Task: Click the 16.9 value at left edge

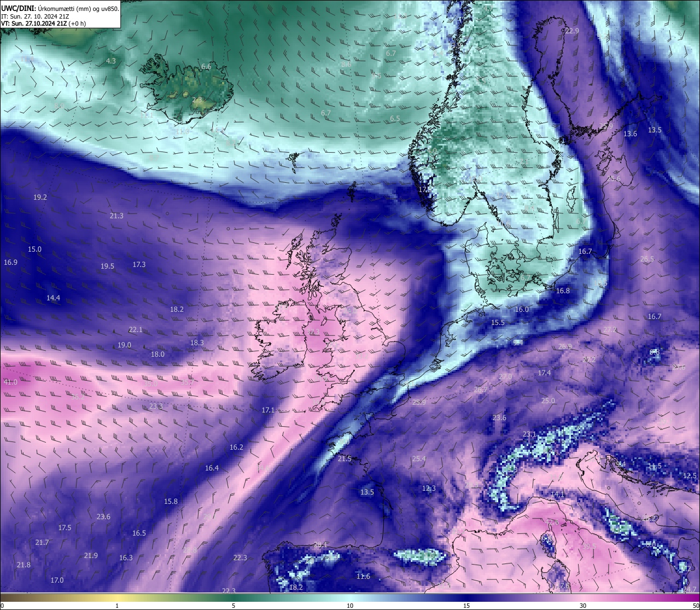Action: 10,262
